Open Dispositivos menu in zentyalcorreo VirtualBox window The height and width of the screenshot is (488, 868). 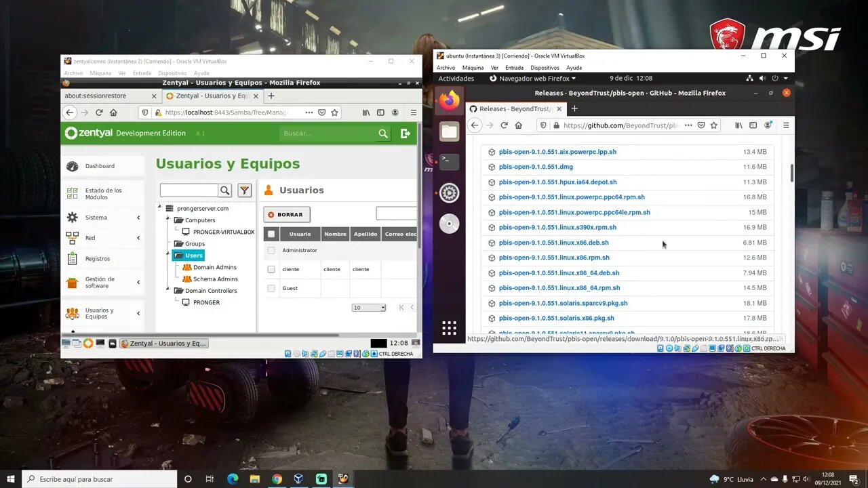click(172, 73)
